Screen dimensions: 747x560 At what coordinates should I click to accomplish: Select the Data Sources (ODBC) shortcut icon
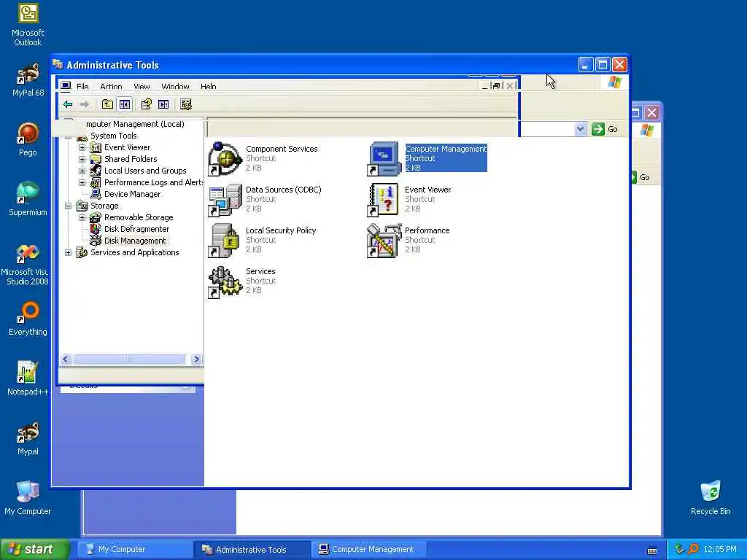click(225, 200)
